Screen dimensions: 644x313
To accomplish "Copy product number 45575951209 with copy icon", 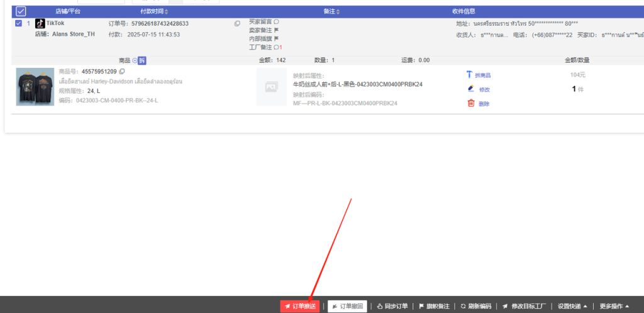I will click(x=122, y=72).
